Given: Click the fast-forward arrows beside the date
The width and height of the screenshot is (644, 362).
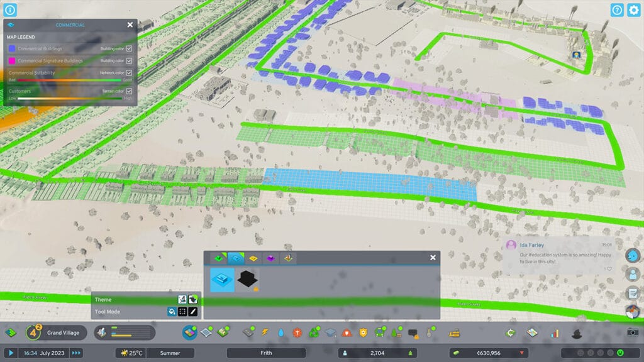Looking at the screenshot, I should click(76, 353).
